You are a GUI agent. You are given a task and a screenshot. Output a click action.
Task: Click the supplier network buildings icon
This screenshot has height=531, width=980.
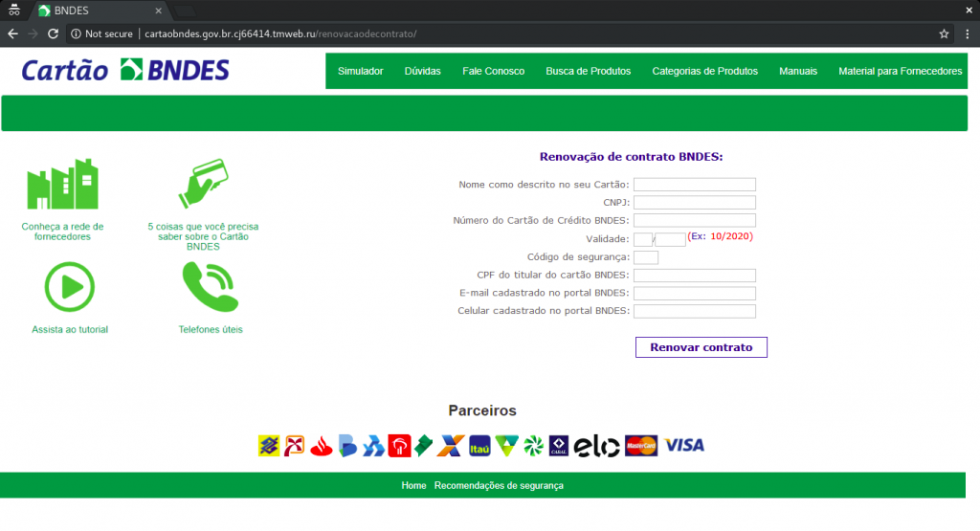click(62, 185)
